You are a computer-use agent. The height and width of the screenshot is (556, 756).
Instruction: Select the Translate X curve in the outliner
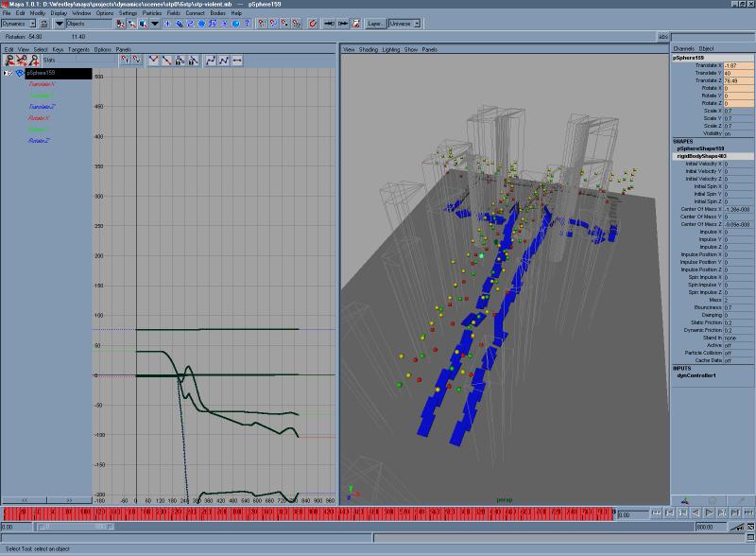click(x=42, y=84)
